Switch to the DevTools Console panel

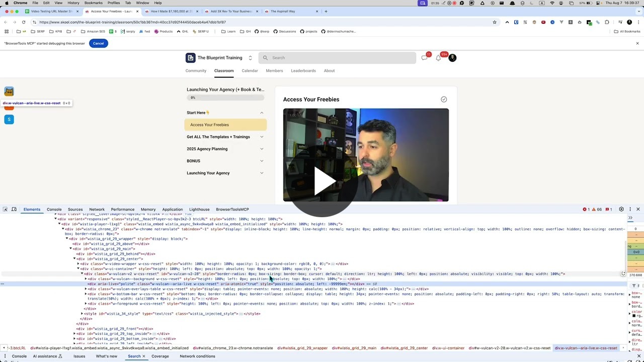(54, 209)
